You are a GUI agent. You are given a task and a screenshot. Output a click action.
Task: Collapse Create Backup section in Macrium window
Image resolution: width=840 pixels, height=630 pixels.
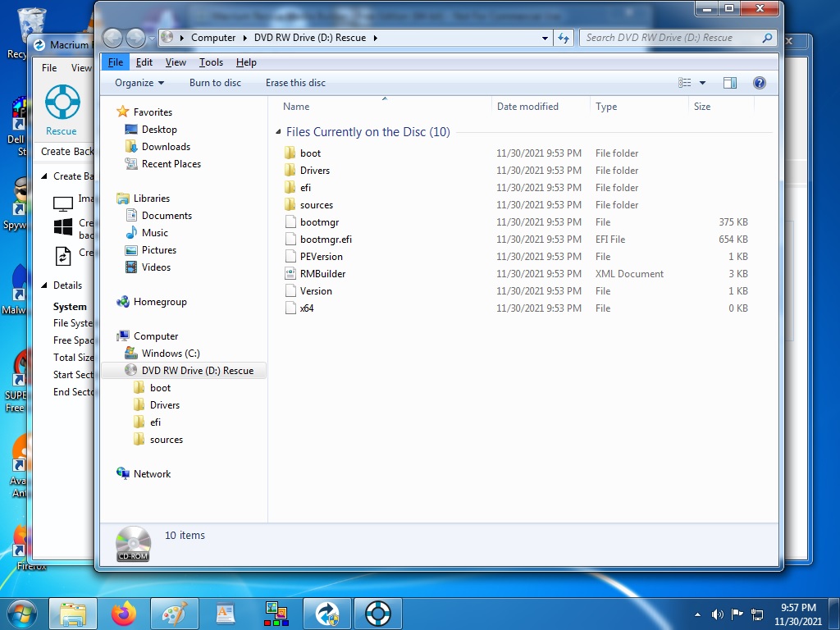coord(44,176)
